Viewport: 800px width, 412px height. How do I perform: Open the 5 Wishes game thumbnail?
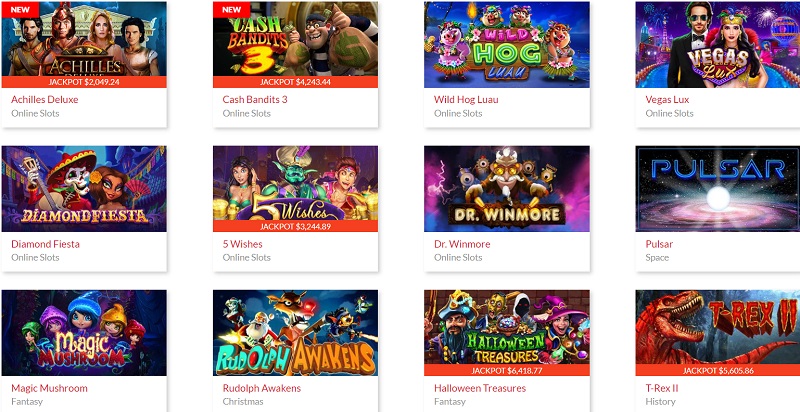pos(295,189)
